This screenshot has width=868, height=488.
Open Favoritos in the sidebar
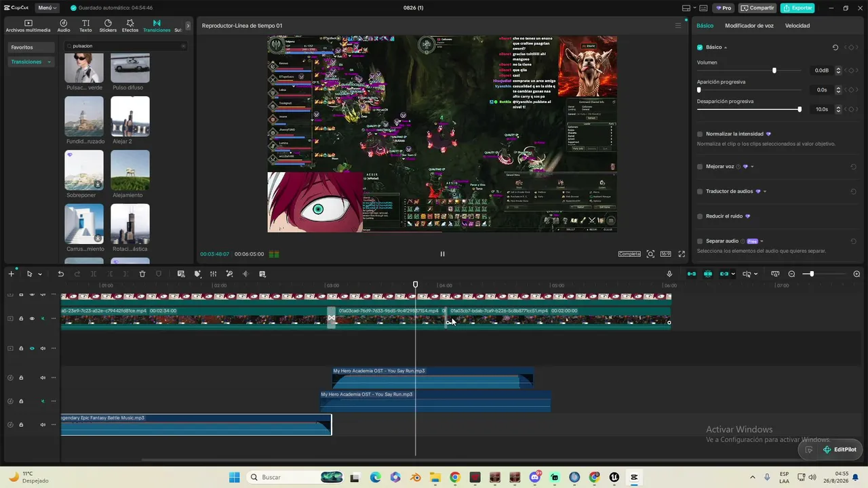(31, 47)
